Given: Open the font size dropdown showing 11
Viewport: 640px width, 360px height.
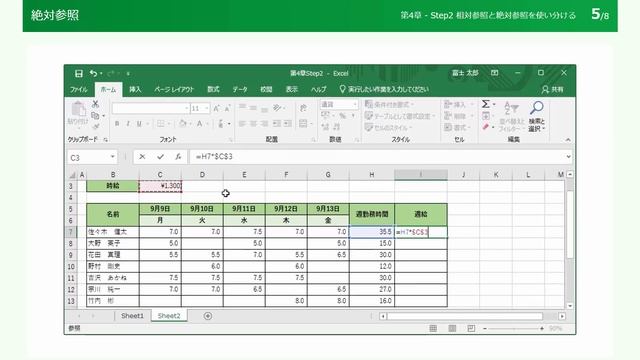Looking at the screenshot, I should pyautogui.click(x=207, y=108).
